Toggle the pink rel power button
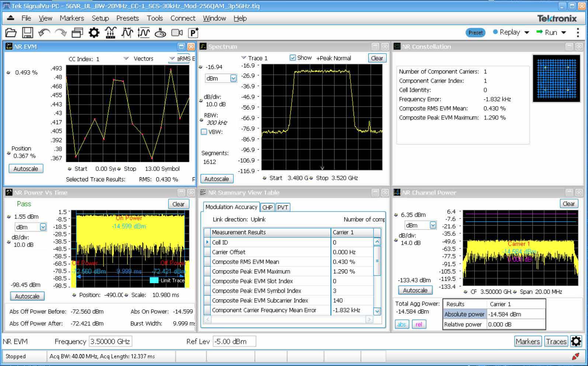 pos(419,324)
